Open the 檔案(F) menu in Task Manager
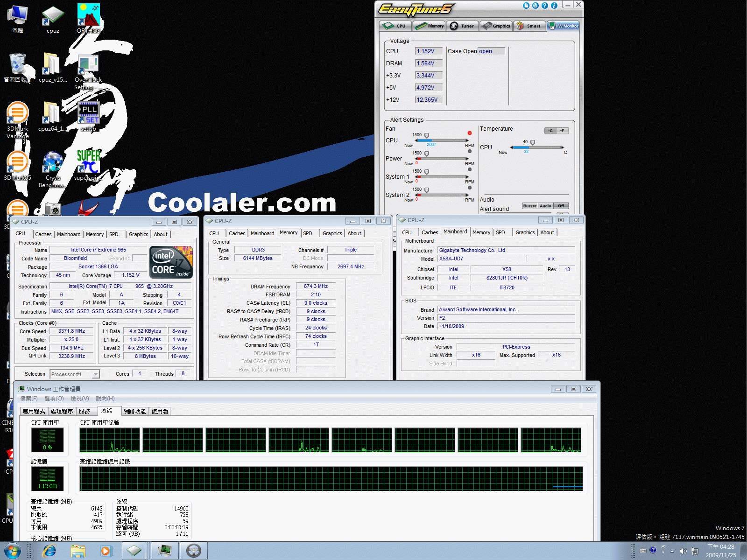The height and width of the screenshot is (560, 747). pyautogui.click(x=29, y=399)
